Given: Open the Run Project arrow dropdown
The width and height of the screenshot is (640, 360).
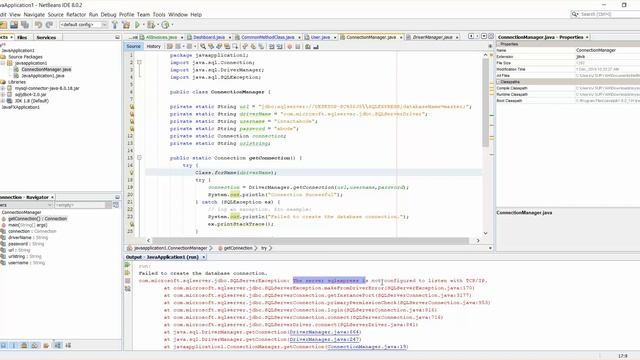Looking at the screenshot, I should 144,25.
